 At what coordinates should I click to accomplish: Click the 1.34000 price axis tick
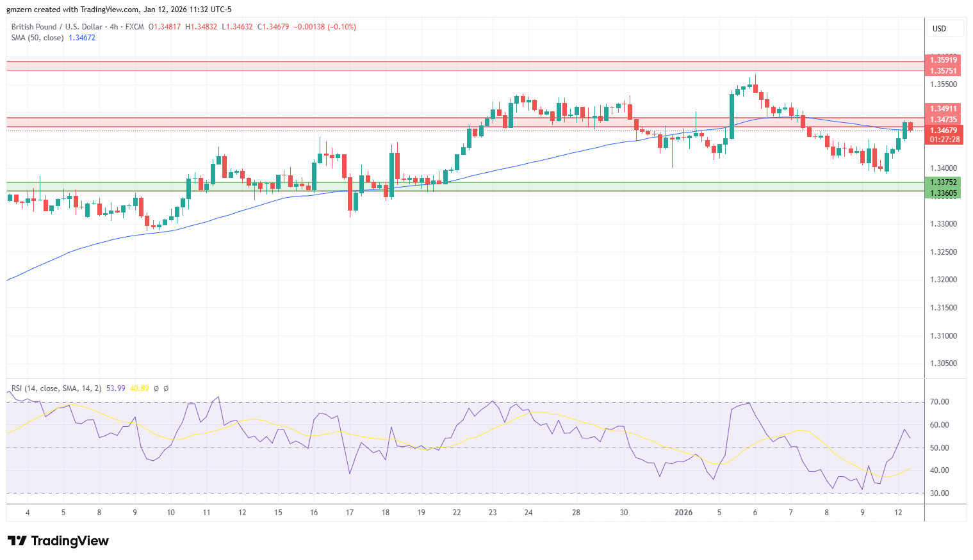[944, 168]
